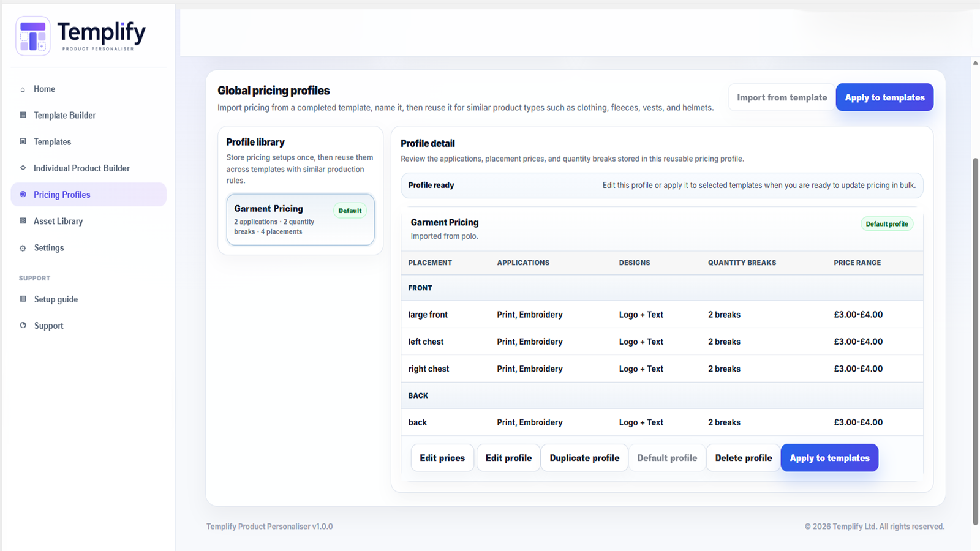Select the left chest placement cell
Viewport: 980px width, 551px height.
pos(426,342)
